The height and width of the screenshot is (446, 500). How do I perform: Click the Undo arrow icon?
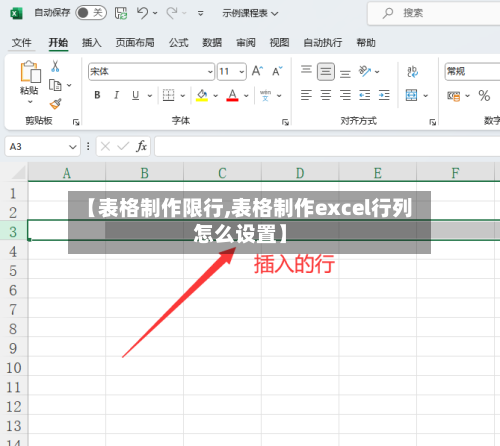pyautogui.click(x=142, y=13)
